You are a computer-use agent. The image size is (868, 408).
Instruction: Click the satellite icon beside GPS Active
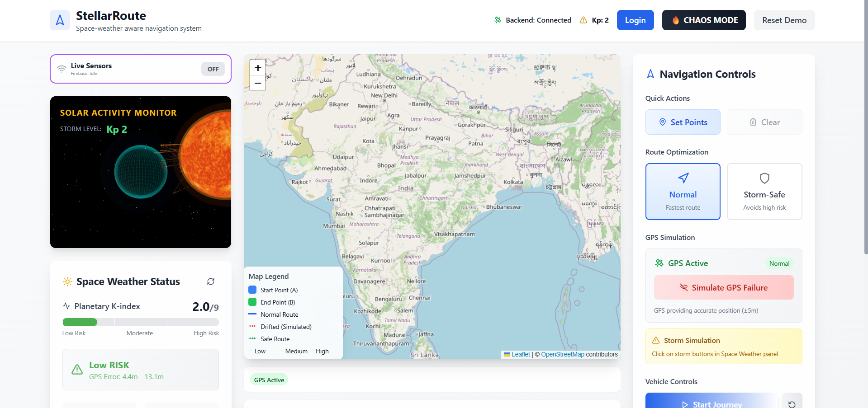pos(659,263)
